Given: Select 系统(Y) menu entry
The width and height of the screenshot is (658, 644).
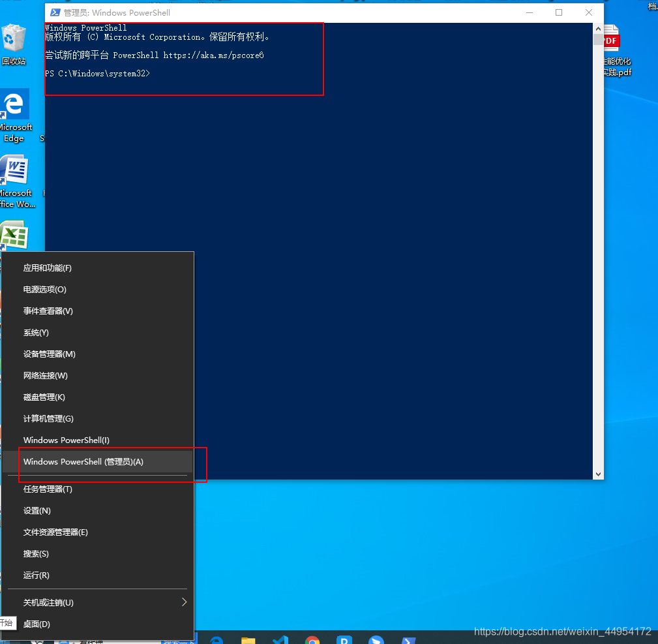Looking at the screenshot, I should (98, 333).
